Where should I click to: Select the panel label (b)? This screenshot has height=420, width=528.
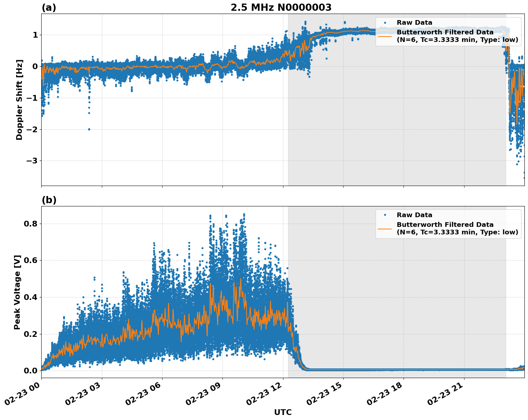49,200
